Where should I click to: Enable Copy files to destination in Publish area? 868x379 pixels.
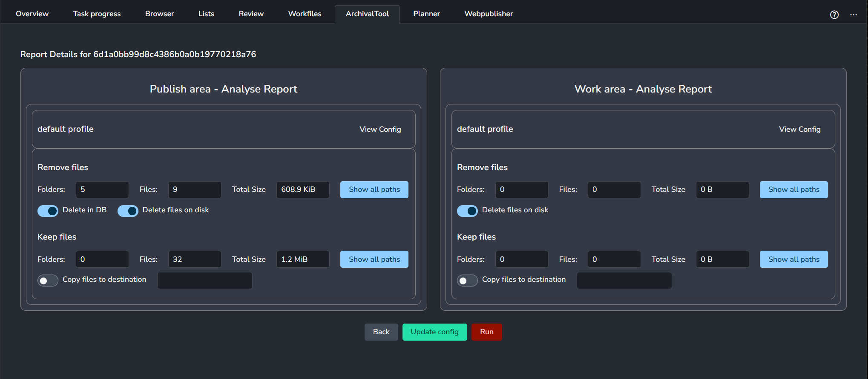click(48, 281)
